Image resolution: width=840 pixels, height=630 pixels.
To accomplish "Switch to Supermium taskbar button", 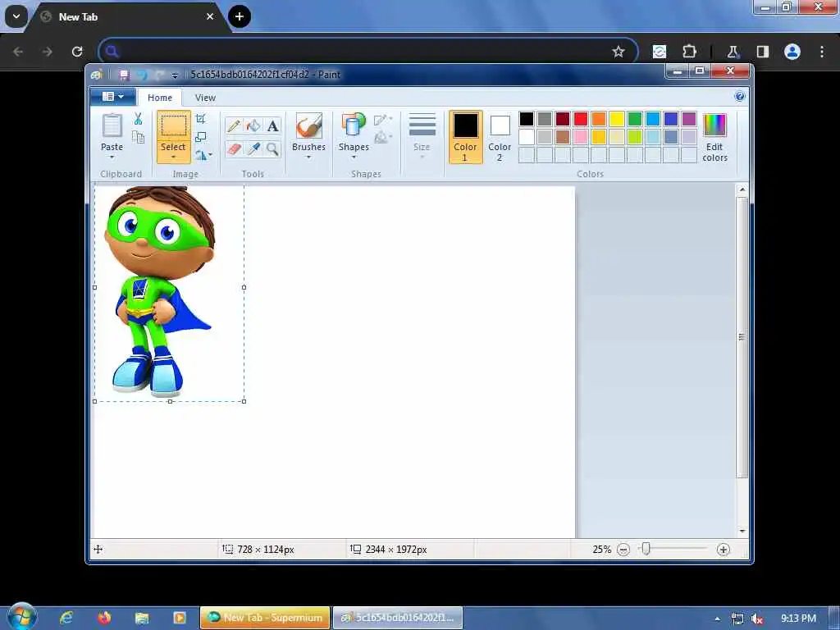I will pyautogui.click(x=265, y=618).
